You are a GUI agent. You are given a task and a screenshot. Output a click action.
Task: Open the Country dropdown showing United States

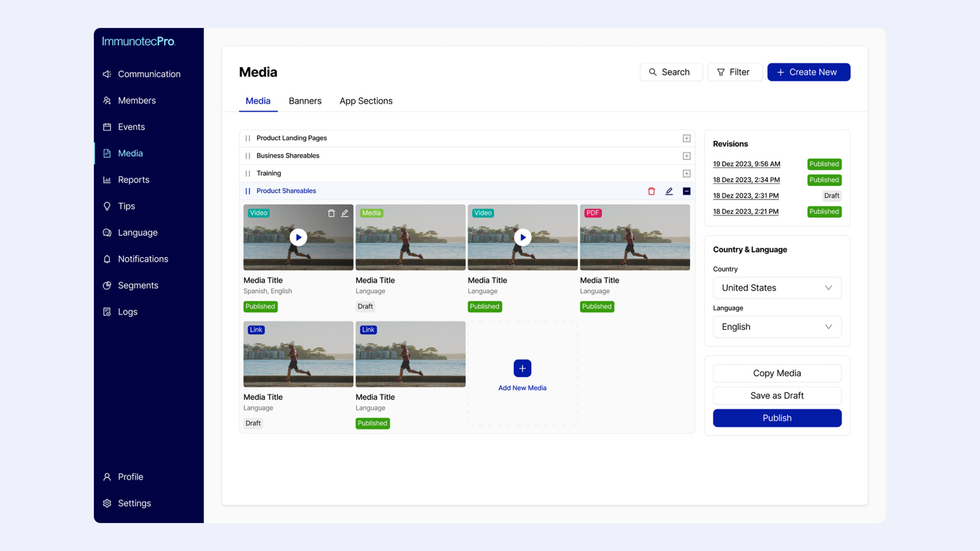coord(777,288)
